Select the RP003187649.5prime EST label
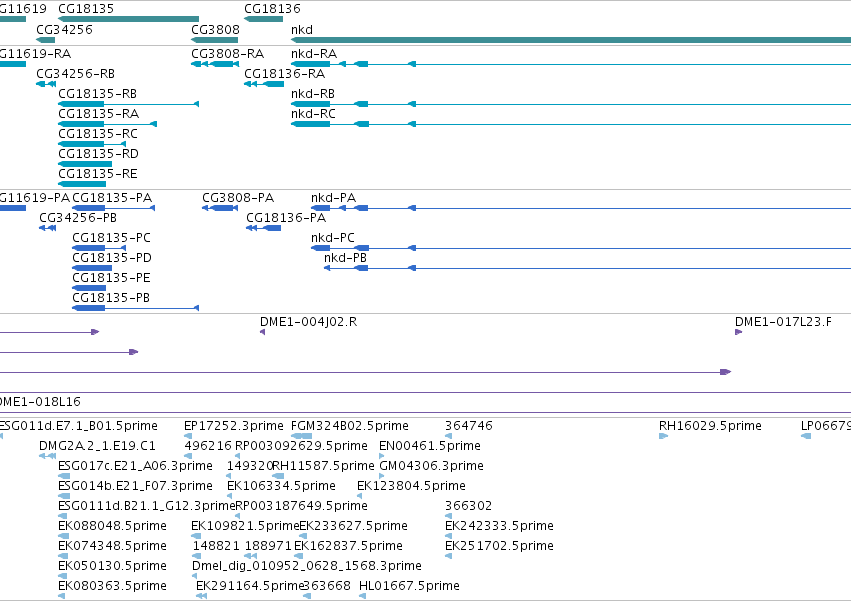This screenshot has width=851, height=601. [x=301, y=507]
